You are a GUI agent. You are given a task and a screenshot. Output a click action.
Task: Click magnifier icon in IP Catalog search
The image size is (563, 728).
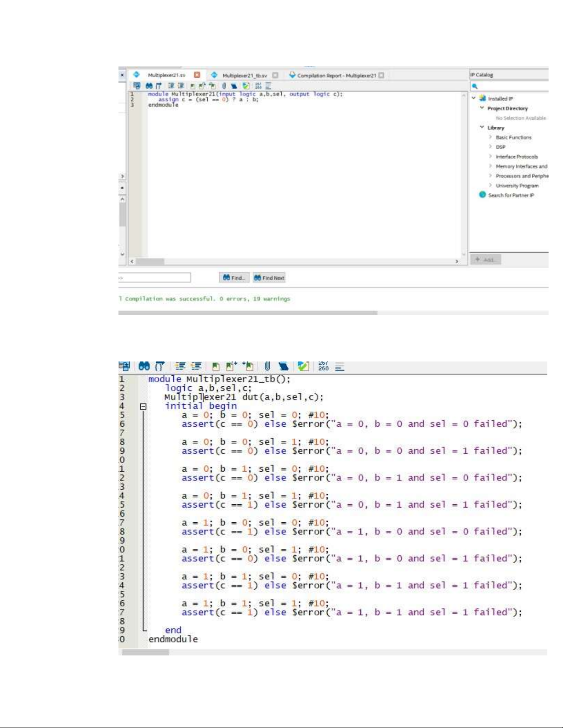[475, 86]
